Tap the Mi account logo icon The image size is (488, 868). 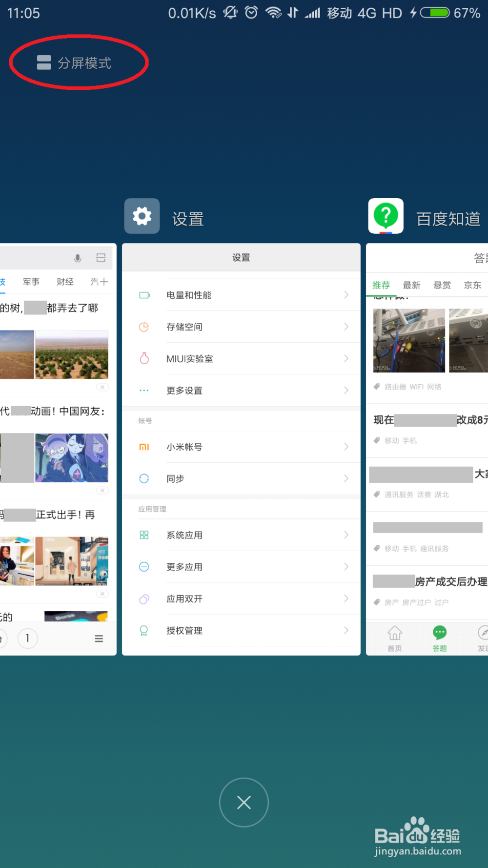tap(144, 447)
